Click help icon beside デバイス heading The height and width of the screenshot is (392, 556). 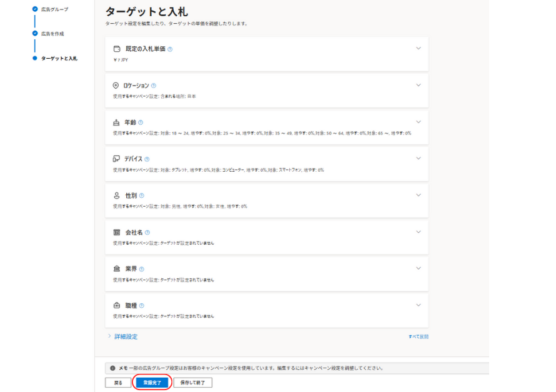[x=147, y=159]
